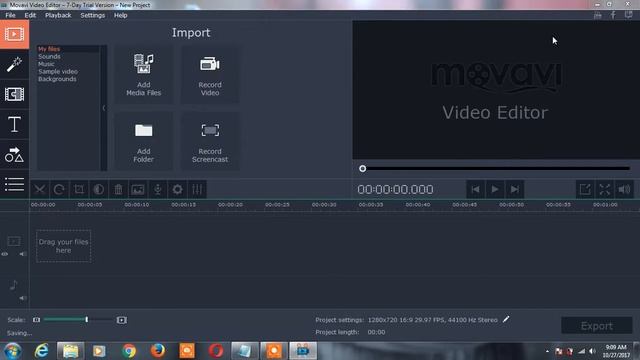Open Clip properties gear icon

pos(177,189)
